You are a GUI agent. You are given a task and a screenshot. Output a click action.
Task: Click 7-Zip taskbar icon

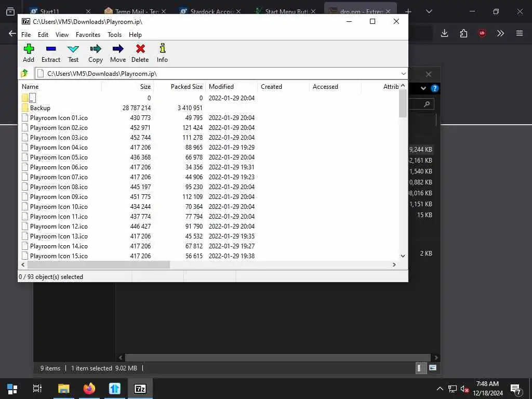(x=140, y=389)
